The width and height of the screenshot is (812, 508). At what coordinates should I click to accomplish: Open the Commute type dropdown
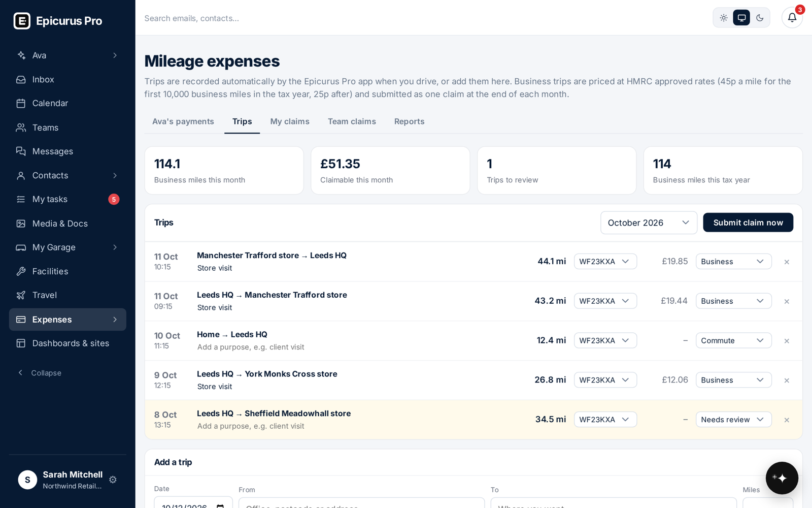coord(733,340)
